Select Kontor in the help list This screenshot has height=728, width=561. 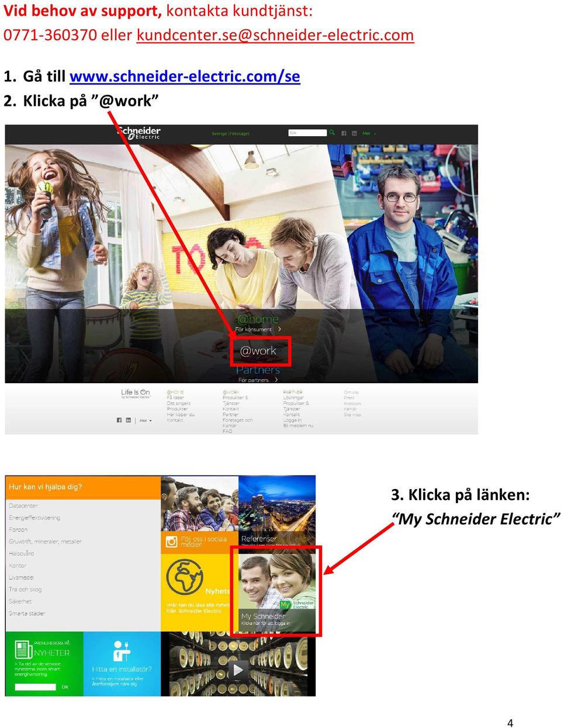pos(18,566)
